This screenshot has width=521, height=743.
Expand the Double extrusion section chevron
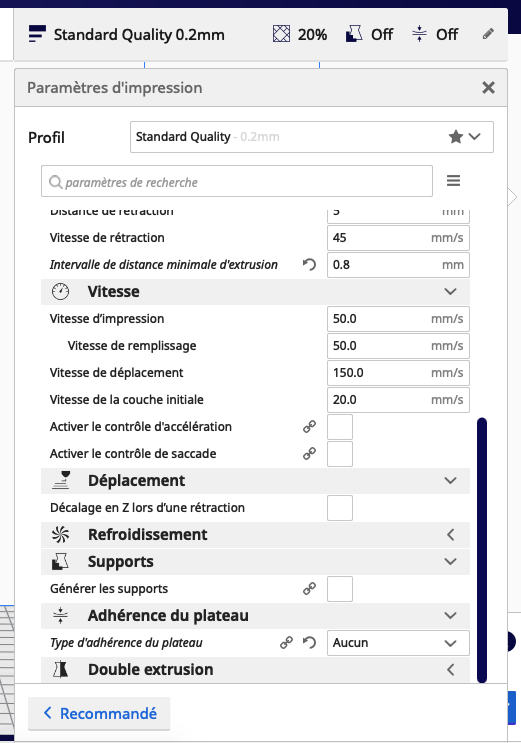tap(450, 670)
